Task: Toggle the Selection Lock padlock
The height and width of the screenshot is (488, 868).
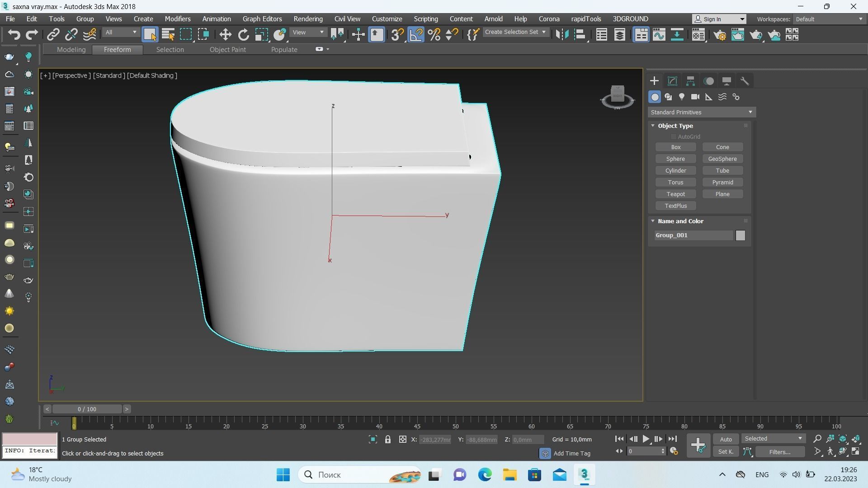Action: pyautogui.click(x=387, y=440)
